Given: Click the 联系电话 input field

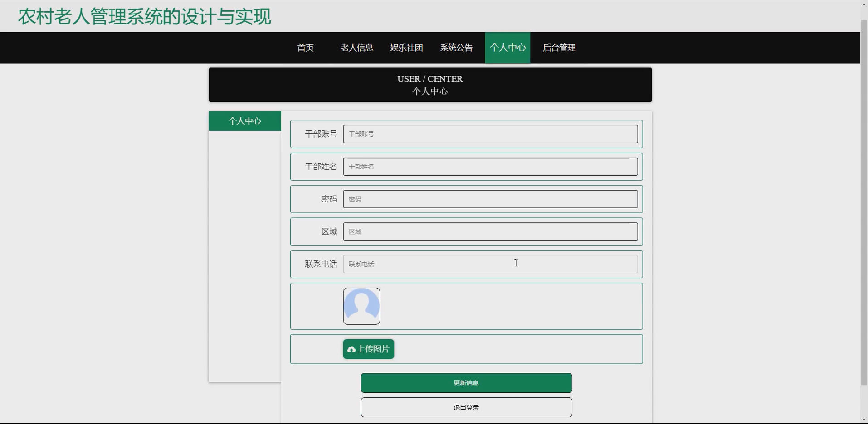Looking at the screenshot, I should [x=490, y=264].
